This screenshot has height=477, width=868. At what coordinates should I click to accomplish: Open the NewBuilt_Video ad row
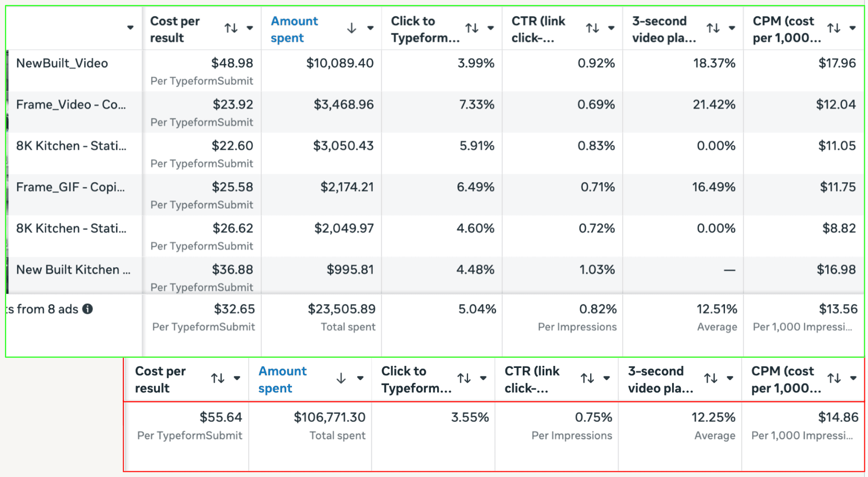[62, 63]
